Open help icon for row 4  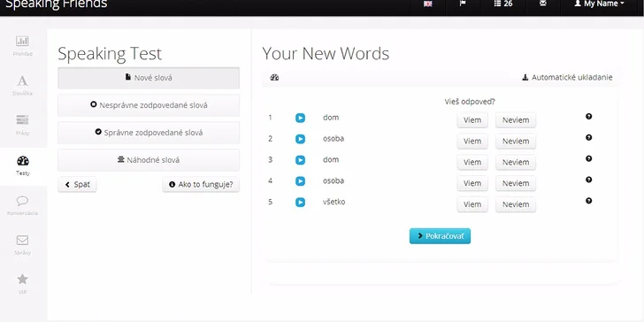point(588,180)
